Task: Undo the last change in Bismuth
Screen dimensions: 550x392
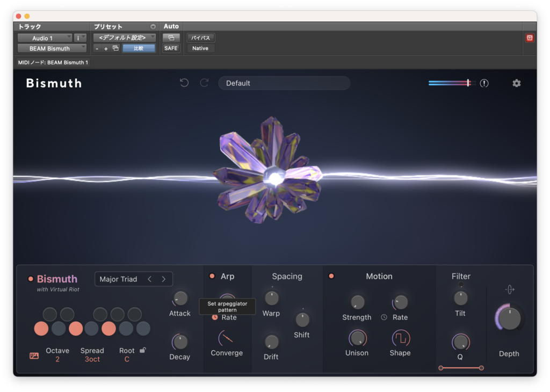Action: (184, 83)
